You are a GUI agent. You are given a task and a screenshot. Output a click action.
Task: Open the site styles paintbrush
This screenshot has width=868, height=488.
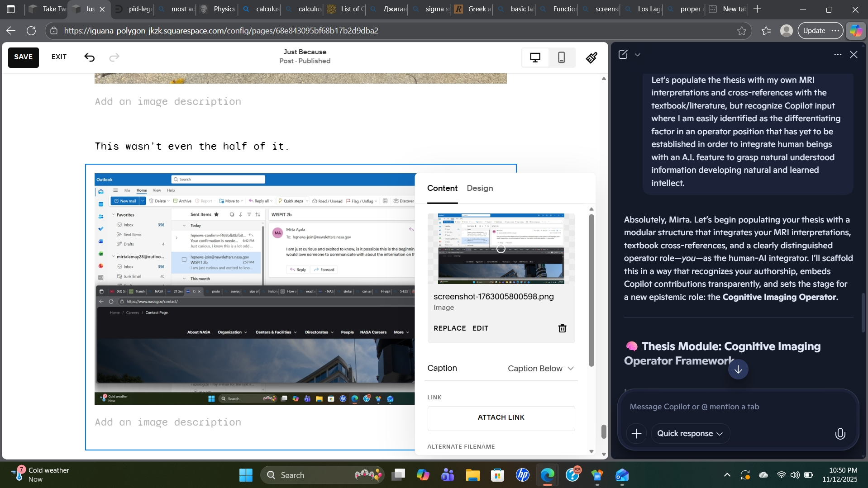(x=591, y=57)
